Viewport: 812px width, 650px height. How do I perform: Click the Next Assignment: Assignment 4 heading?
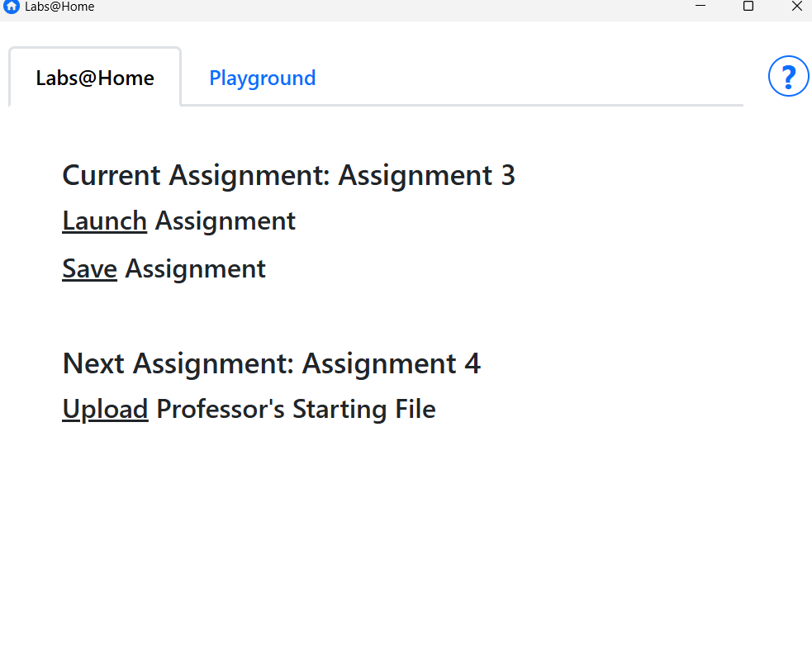(271, 363)
